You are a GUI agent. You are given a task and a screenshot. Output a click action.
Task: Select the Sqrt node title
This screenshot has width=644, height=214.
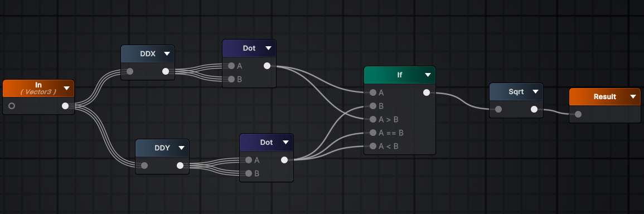[x=516, y=91]
